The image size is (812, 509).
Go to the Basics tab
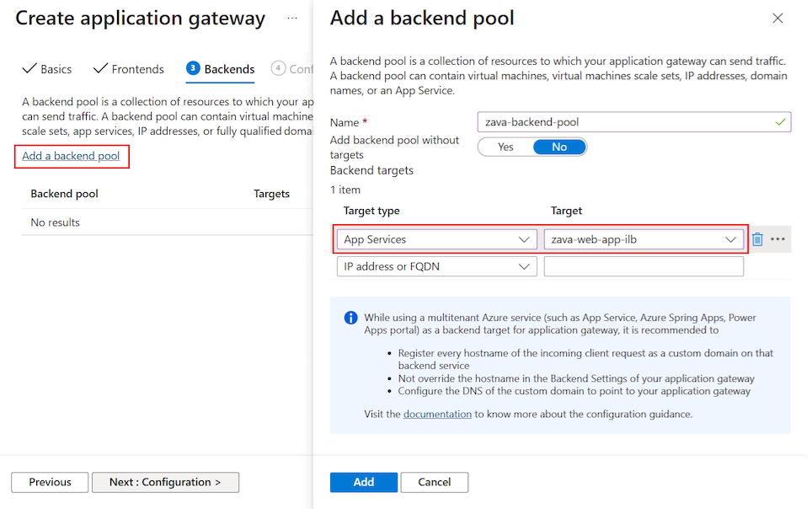pyautogui.click(x=55, y=68)
